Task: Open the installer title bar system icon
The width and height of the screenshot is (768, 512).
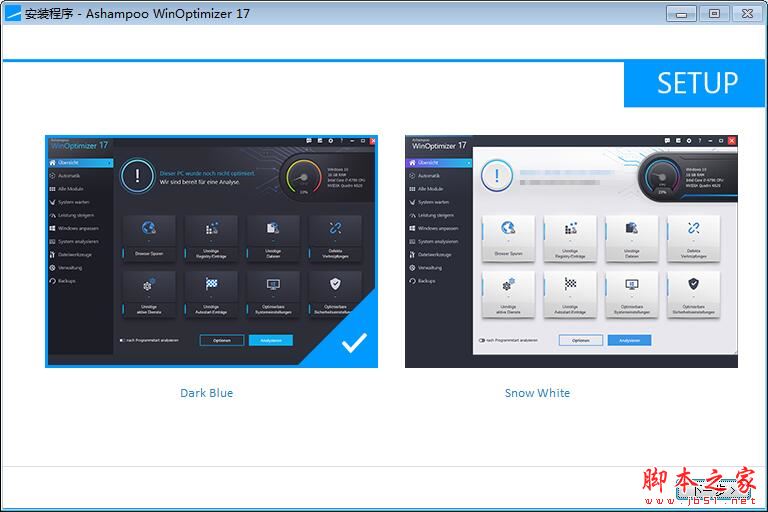Action: pyautogui.click(x=13, y=14)
